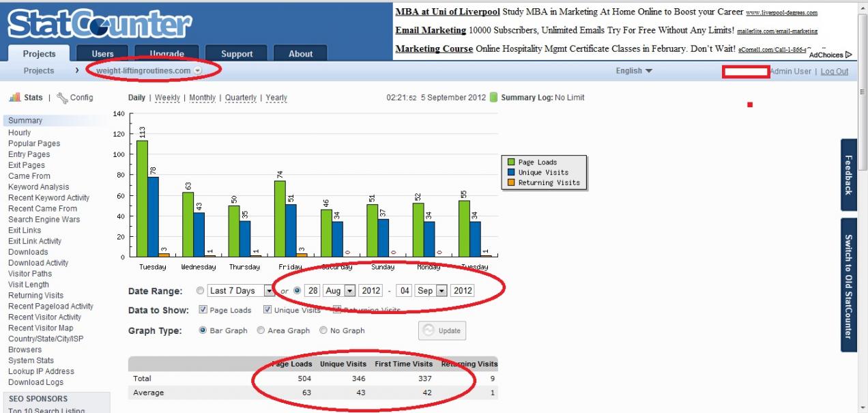Click blue Unique Visits legend swatch
Viewport: 868px width, 413px height.
(x=510, y=173)
